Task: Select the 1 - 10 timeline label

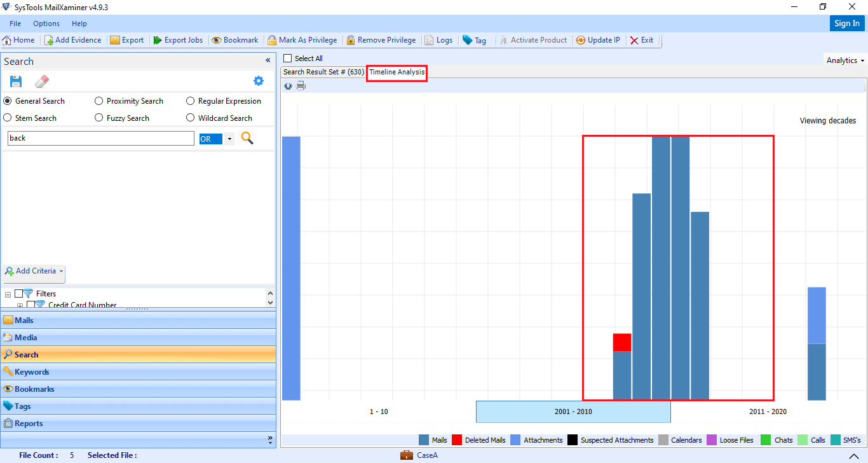Action: [379, 412]
